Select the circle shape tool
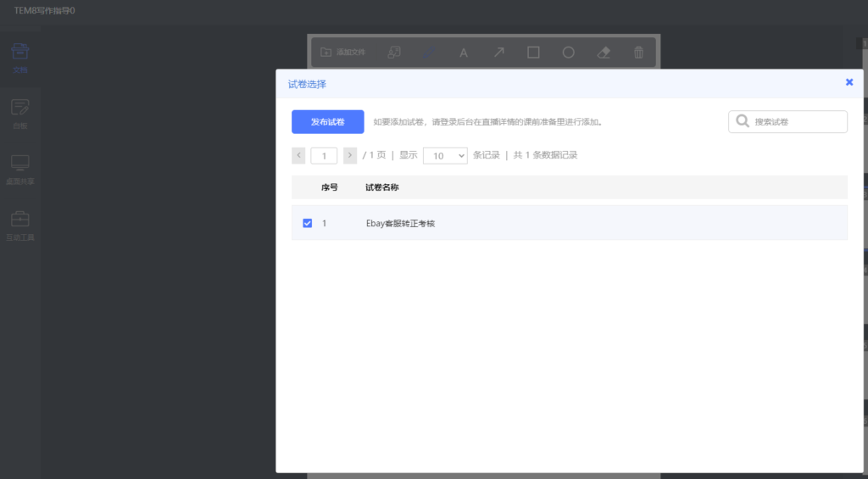Image resolution: width=868 pixels, height=479 pixels. (569, 52)
